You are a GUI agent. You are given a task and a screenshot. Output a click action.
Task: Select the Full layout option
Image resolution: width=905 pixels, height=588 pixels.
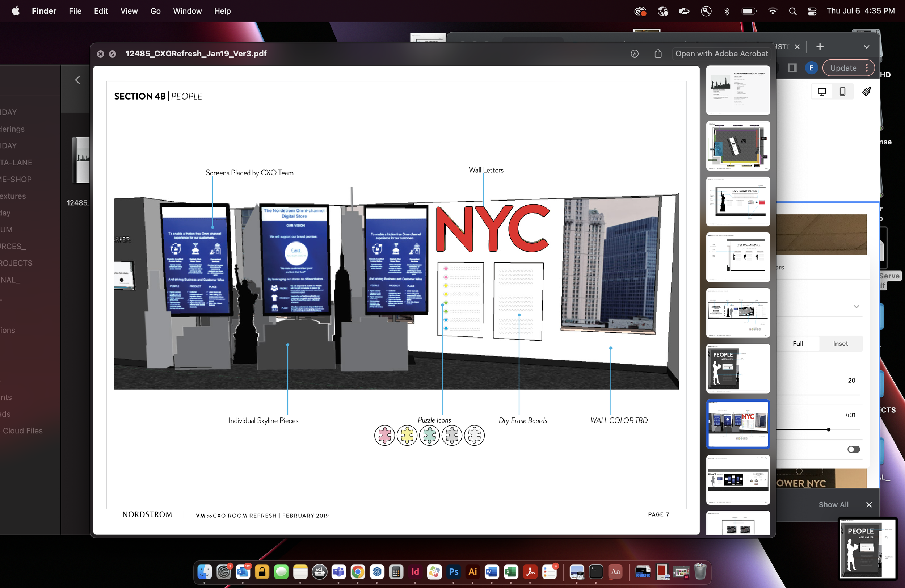click(x=798, y=344)
